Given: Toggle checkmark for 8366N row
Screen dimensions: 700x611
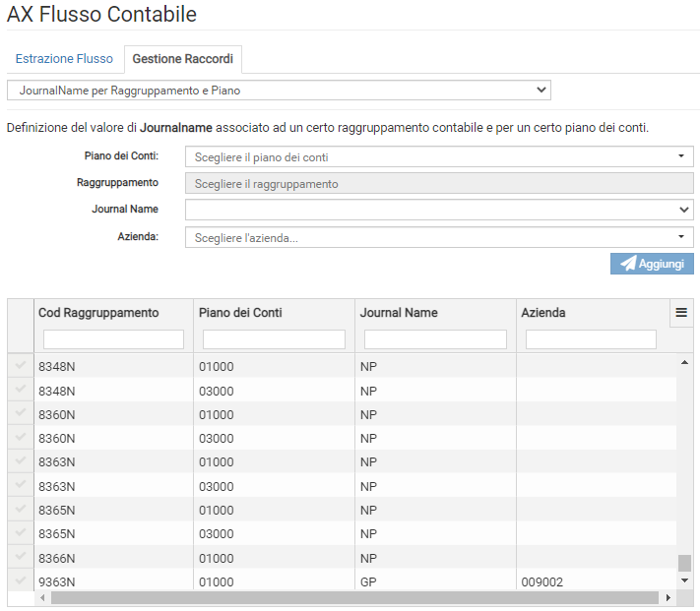Looking at the screenshot, I should pos(21,557).
